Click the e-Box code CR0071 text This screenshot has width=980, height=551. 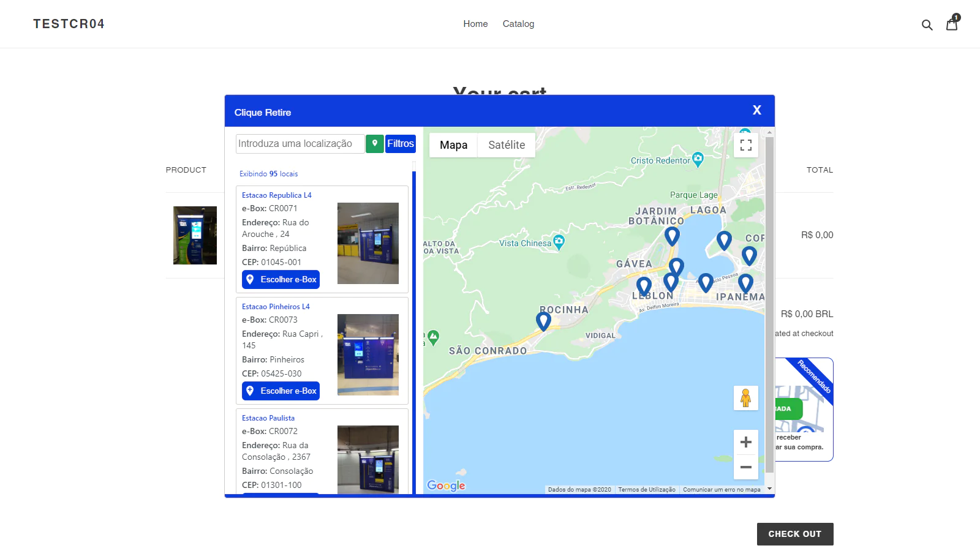pyautogui.click(x=283, y=208)
